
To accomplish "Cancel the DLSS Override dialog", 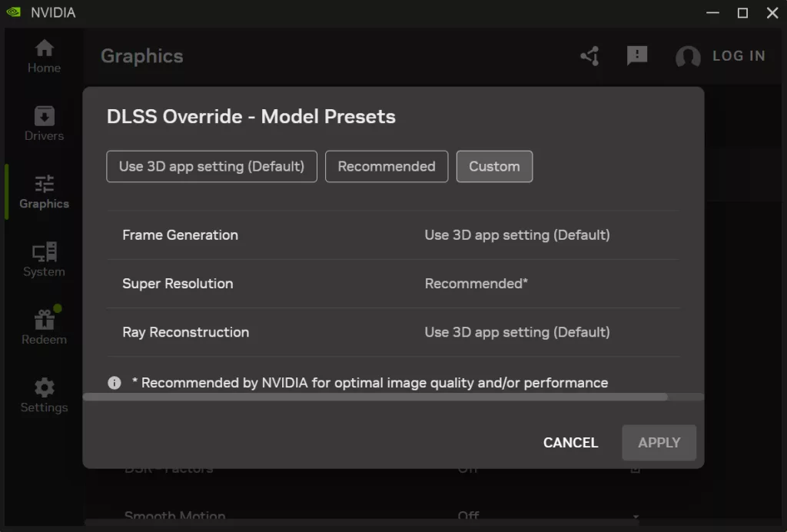I will [x=570, y=443].
